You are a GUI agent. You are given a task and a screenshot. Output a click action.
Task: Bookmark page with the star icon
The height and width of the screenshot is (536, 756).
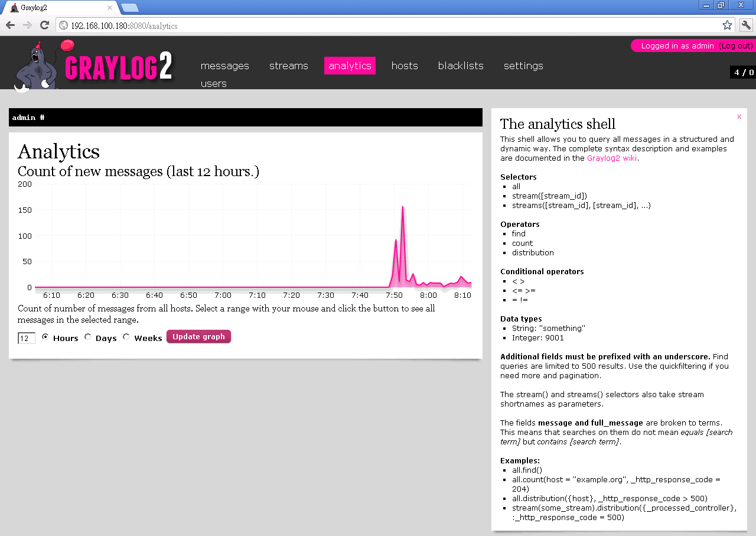pos(727,25)
